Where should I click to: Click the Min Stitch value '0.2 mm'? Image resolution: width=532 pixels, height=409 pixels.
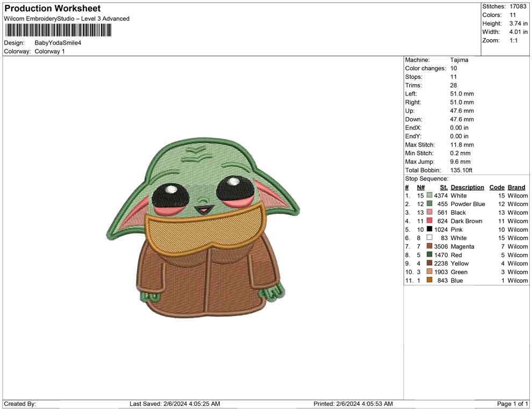click(x=460, y=153)
